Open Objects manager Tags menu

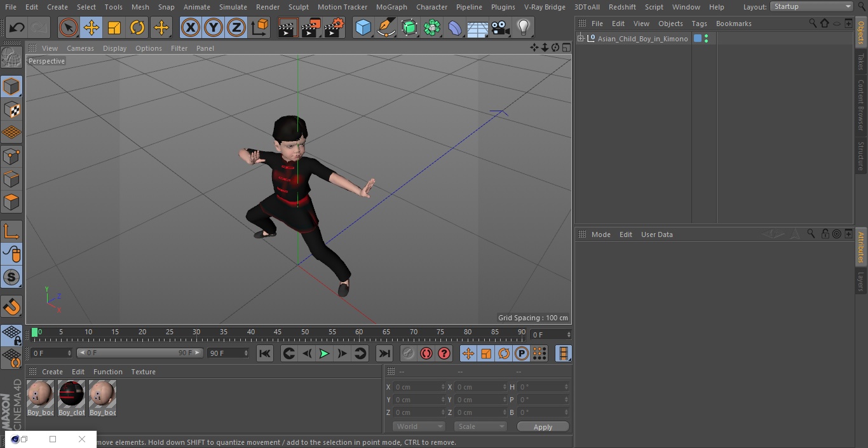pos(699,24)
